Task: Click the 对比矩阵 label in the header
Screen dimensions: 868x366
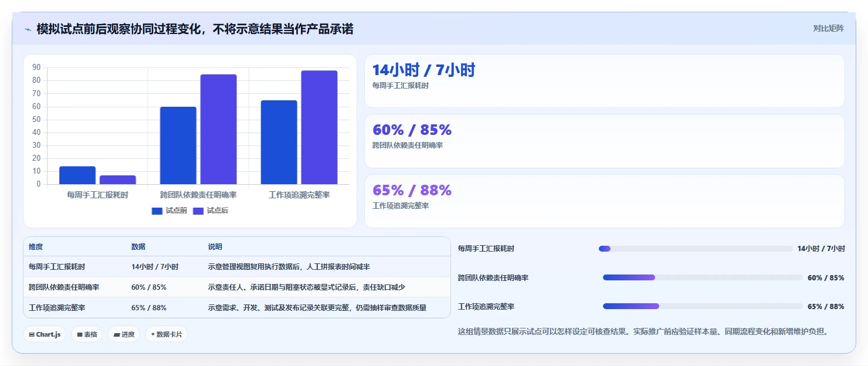Action: coord(829,28)
